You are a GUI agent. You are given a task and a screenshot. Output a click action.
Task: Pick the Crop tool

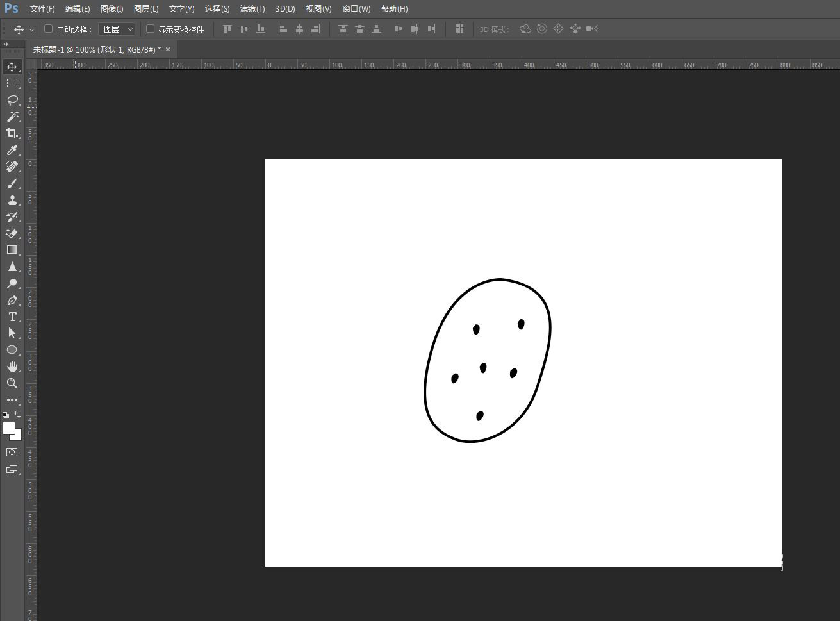coord(12,133)
